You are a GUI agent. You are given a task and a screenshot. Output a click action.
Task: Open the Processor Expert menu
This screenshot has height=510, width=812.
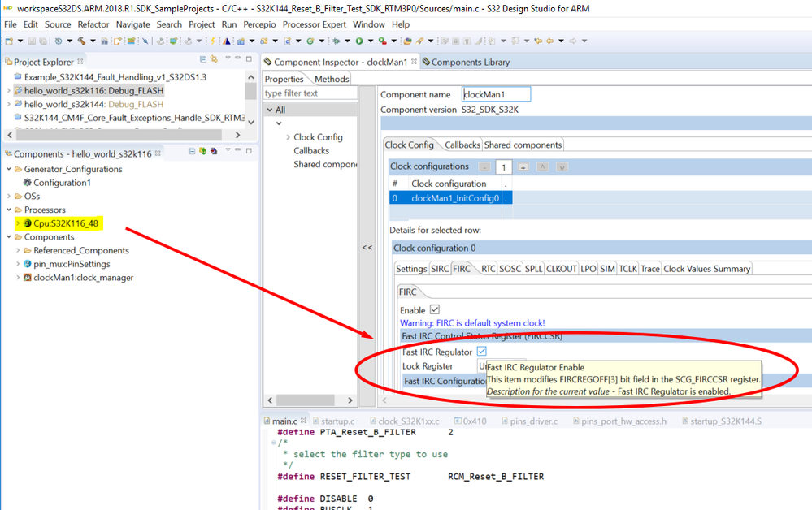click(314, 24)
